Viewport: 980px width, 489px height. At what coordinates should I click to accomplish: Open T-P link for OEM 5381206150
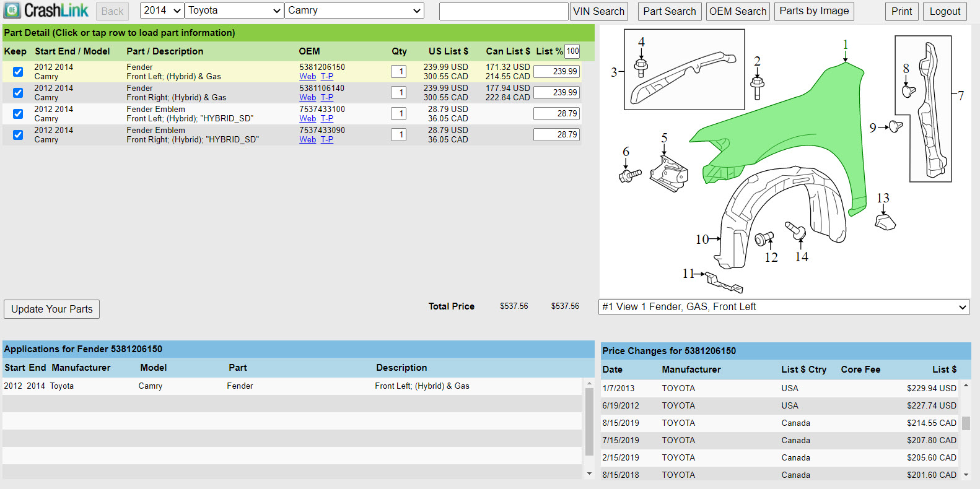pyautogui.click(x=327, y=77)
